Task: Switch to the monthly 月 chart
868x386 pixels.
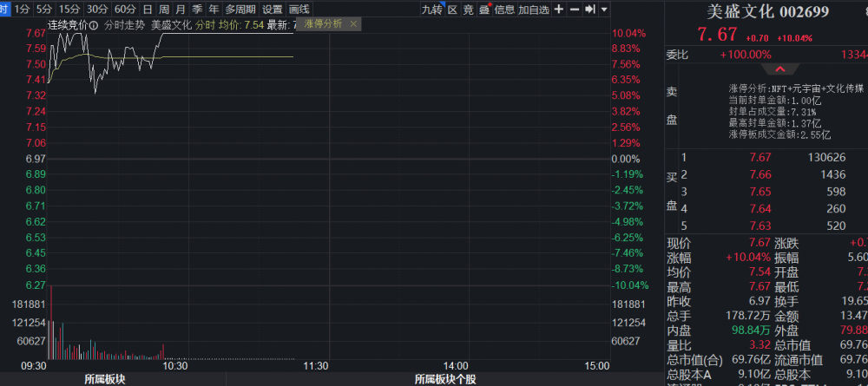Action: coord(180,10)
